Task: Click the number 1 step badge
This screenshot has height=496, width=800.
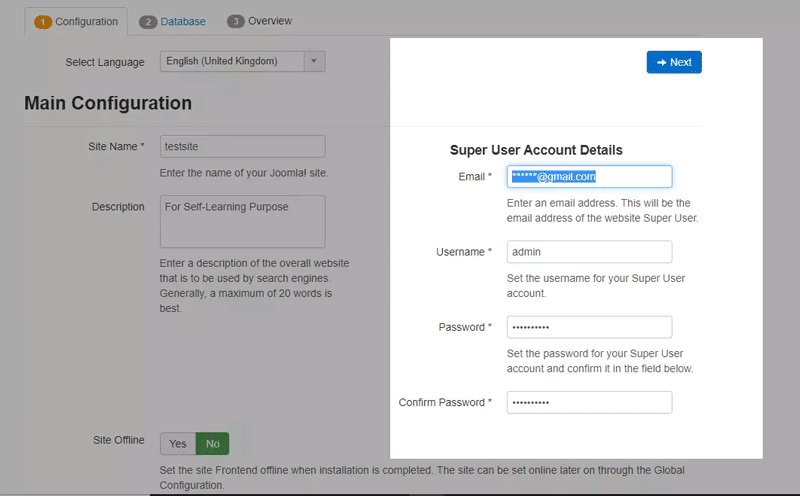Action: pos(43,21)
